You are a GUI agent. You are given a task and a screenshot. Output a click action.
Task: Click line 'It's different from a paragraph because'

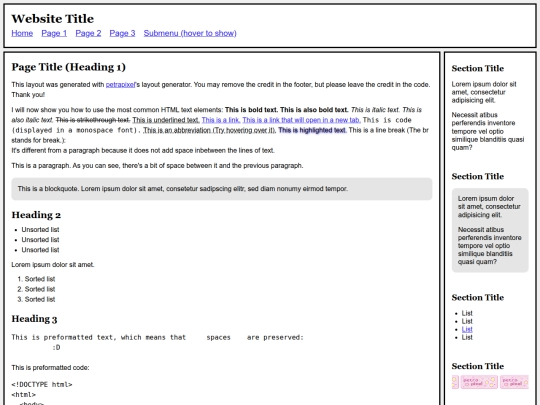click(143, 150)
